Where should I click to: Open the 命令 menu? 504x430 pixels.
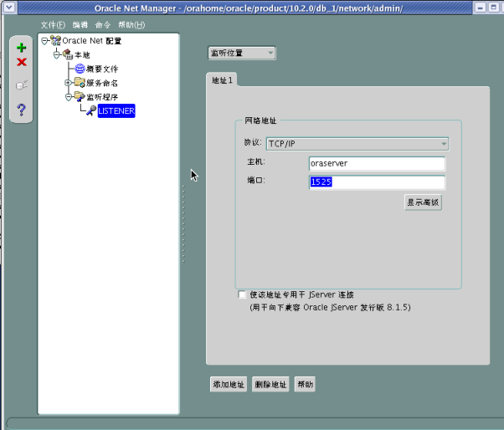(x=103, y=25)
